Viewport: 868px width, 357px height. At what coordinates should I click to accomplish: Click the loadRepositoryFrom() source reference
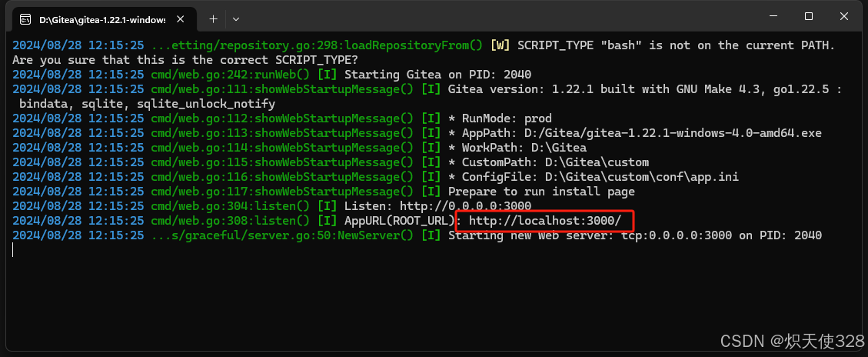click(317, 45)
